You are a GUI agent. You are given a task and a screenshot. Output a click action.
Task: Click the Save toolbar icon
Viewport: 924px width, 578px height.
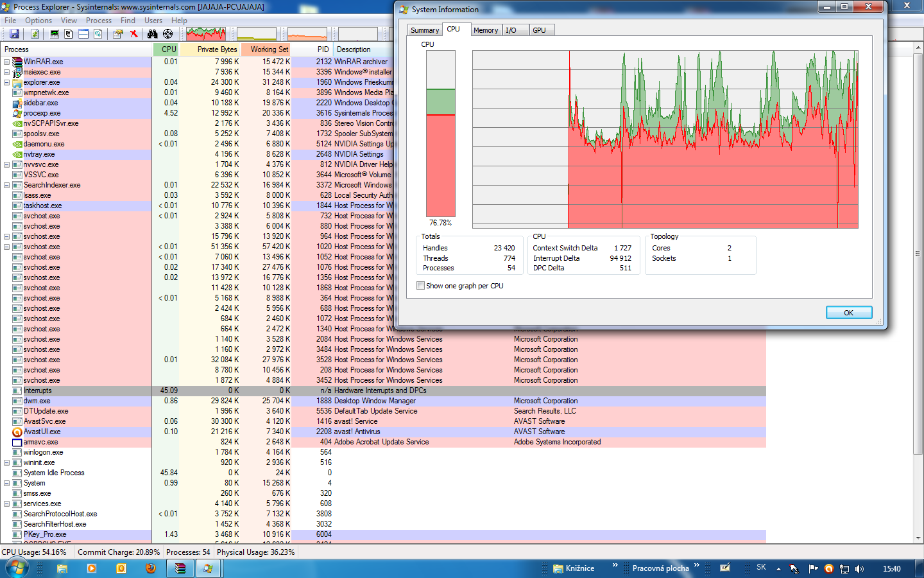coord(14,34)
